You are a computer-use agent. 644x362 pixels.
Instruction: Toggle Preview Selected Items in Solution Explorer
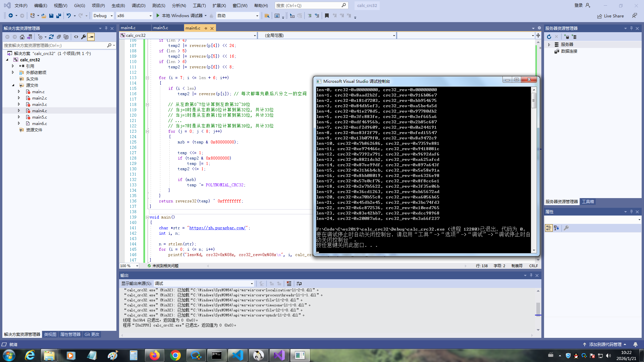click(91, 37)
